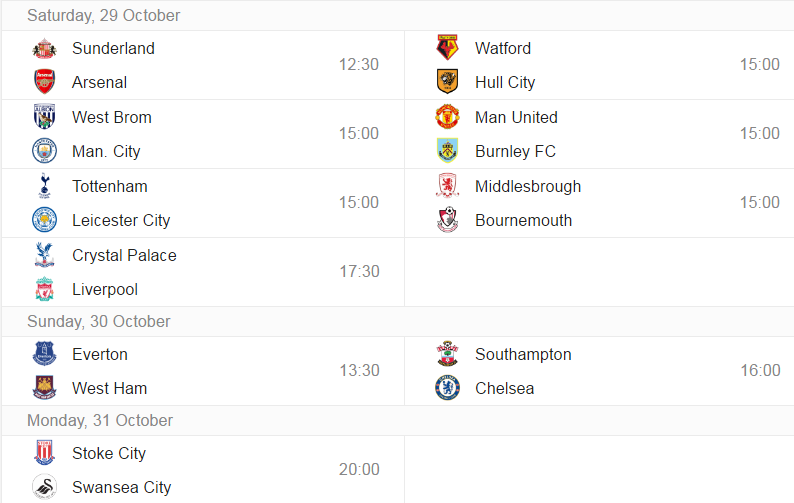
Task: Click the Hull City tiger badge
Action: coord(448,82)
